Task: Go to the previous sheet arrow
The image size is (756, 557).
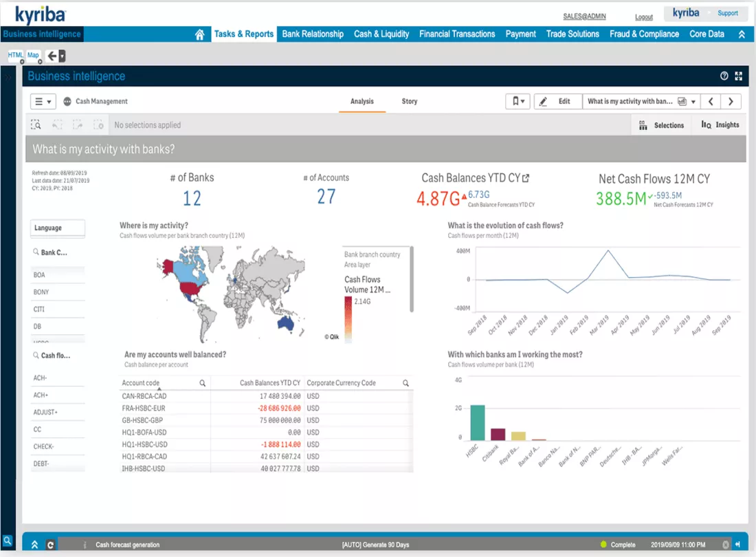Action: tap(711, 101)
